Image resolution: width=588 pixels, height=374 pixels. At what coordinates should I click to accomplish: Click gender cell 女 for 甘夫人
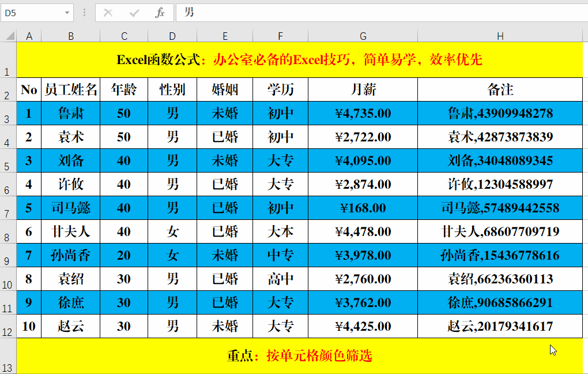(x=172, y=231)
